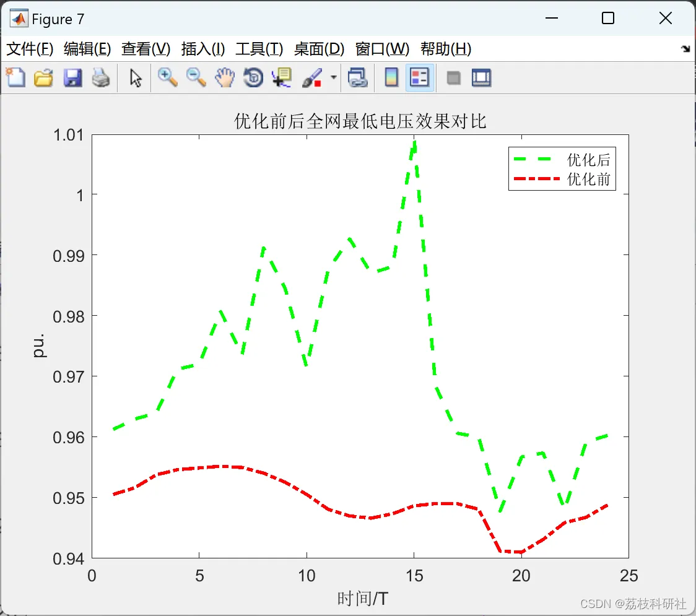Click the x-axis label 时间/T
The image size is (696, 616).
point(363,599)
